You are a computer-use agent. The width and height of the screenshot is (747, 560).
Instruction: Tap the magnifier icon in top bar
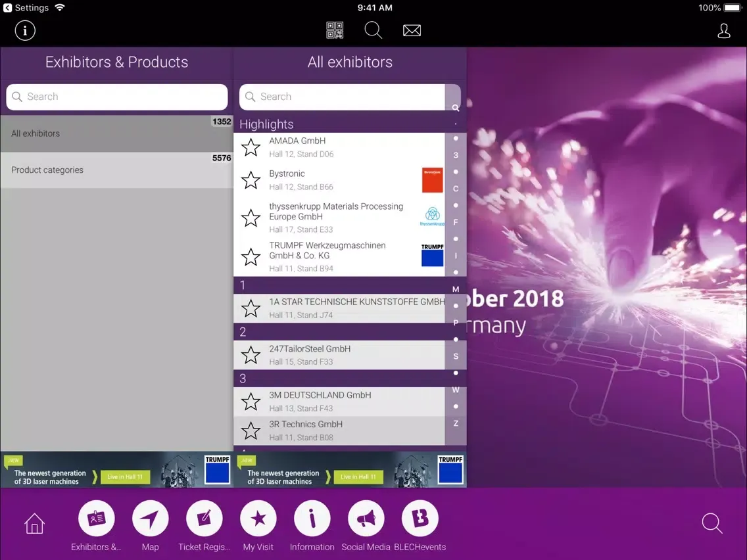coord(373,30)
